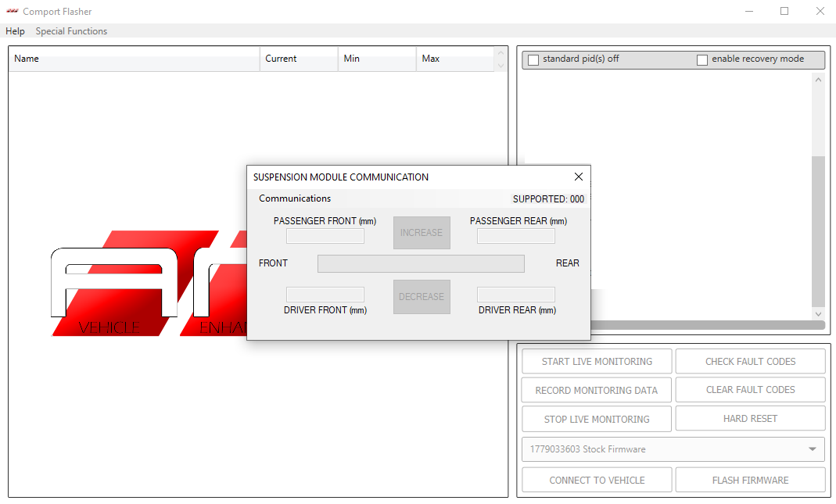Click Connect to Vehicle
The height and width of the screenshot is (504, 836).
pyautogui.click(x=597, y=480)
